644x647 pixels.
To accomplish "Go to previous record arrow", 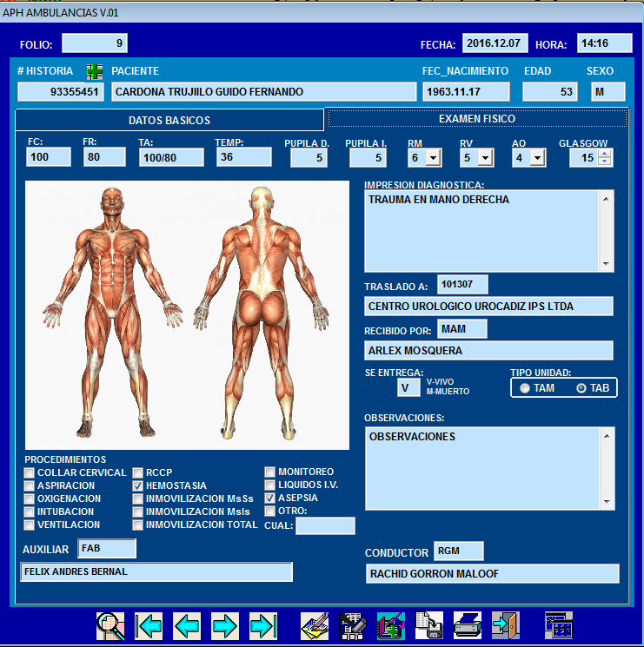I will (x=187, y=626).
